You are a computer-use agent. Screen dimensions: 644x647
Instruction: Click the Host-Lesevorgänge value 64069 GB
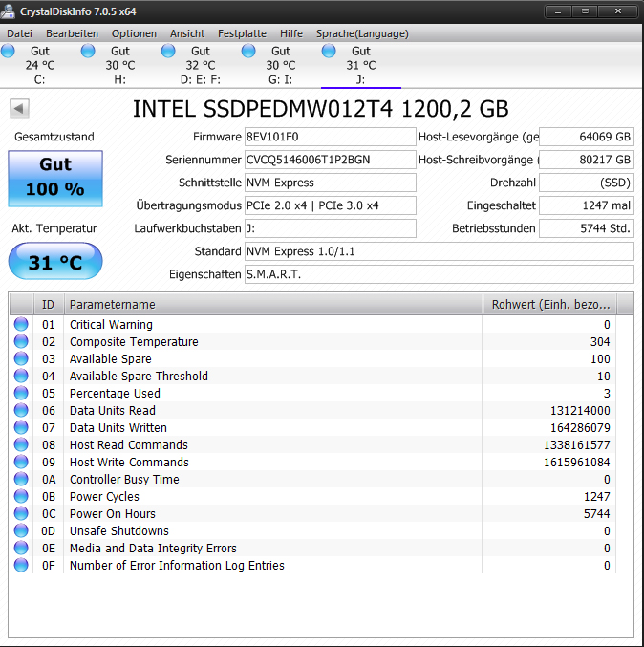(587, 137)
